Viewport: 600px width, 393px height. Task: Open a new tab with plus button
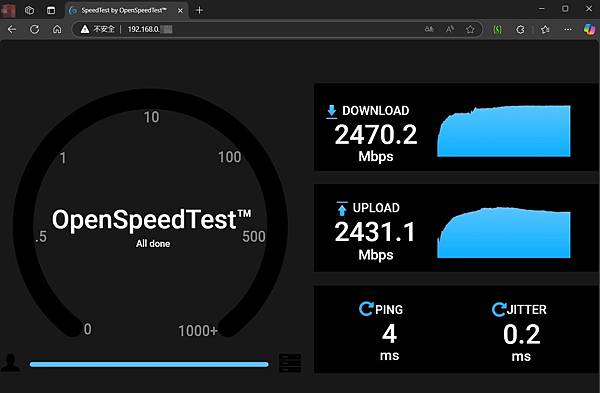coord(199,10)
